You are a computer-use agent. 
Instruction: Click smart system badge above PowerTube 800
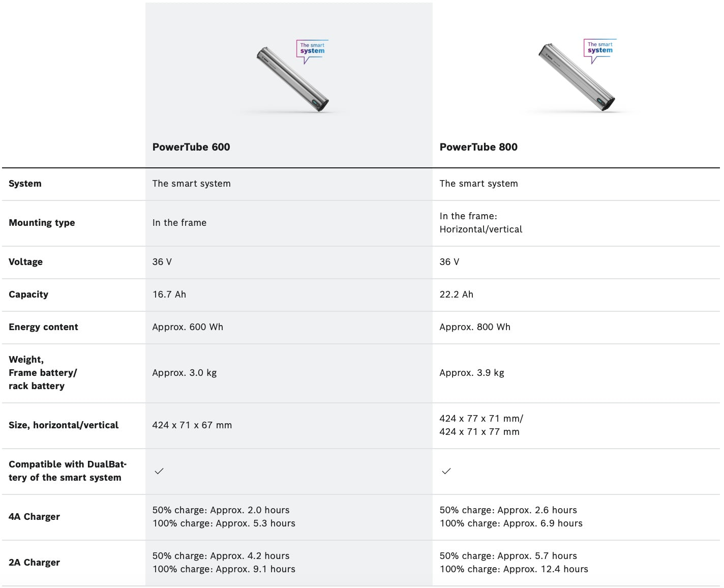600,48
